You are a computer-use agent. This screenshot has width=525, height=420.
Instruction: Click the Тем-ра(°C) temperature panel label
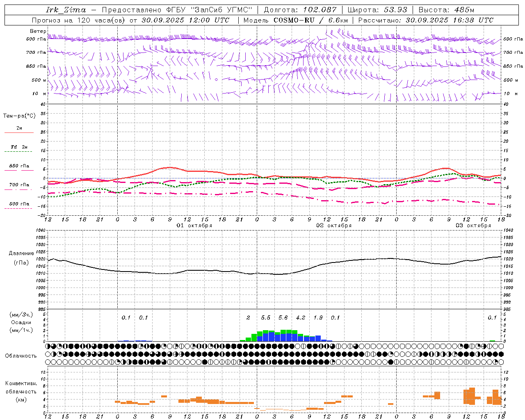(x=19, y=116)
